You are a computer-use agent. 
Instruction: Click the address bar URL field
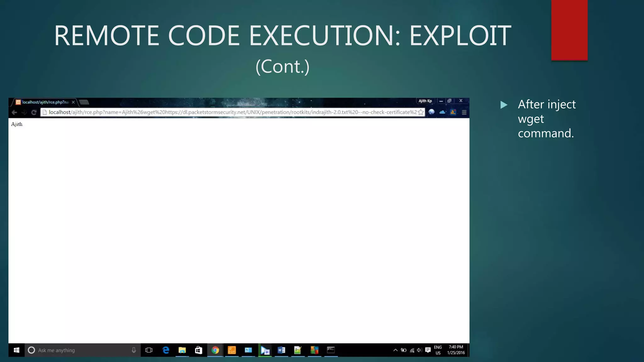click(233, 112)
